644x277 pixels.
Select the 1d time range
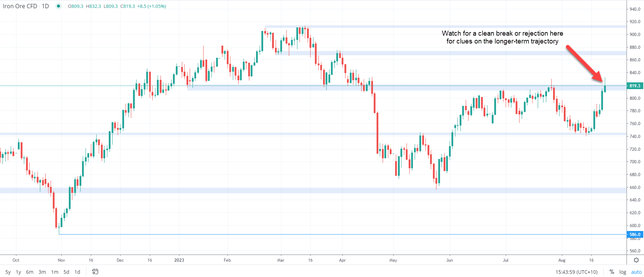pyautogui.click(x=77, y=272)
